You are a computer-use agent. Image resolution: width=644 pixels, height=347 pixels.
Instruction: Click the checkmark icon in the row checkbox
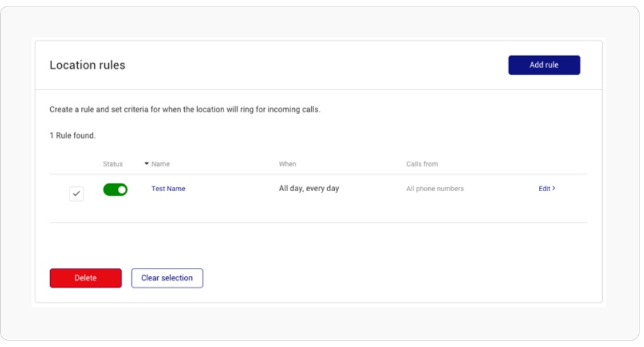(x=77, y=193)
